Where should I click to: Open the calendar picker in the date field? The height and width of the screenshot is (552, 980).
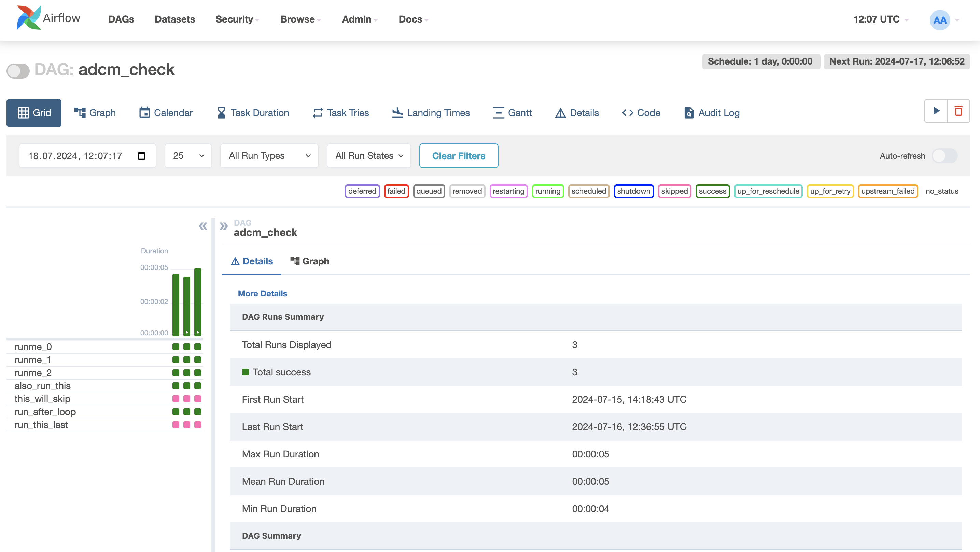141,156
